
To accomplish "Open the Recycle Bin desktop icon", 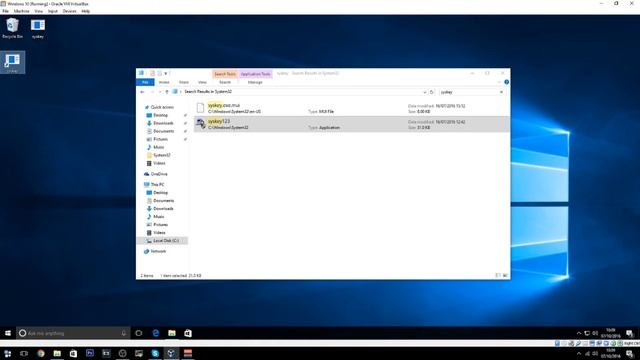I will pos(12,28).
